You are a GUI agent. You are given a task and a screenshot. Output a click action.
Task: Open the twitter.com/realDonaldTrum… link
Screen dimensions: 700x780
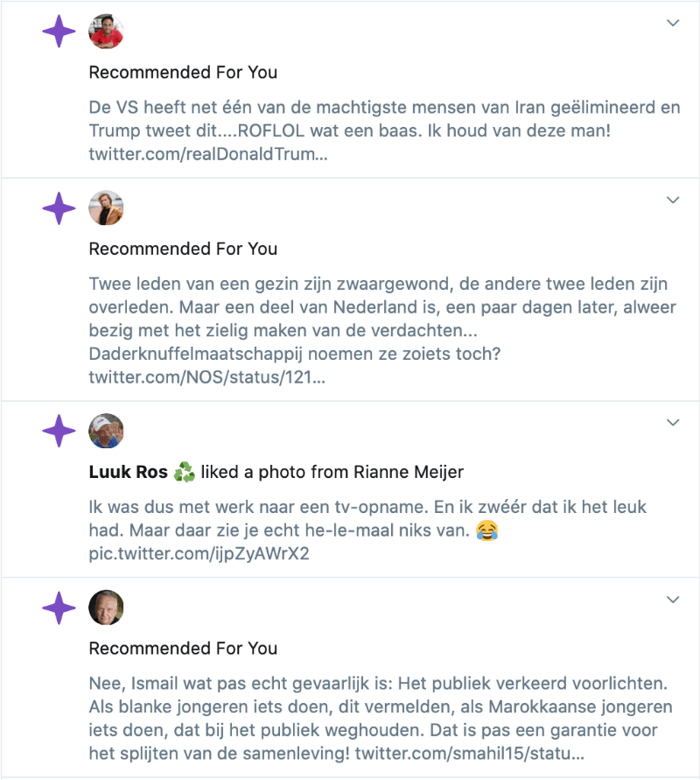point(208,154)
